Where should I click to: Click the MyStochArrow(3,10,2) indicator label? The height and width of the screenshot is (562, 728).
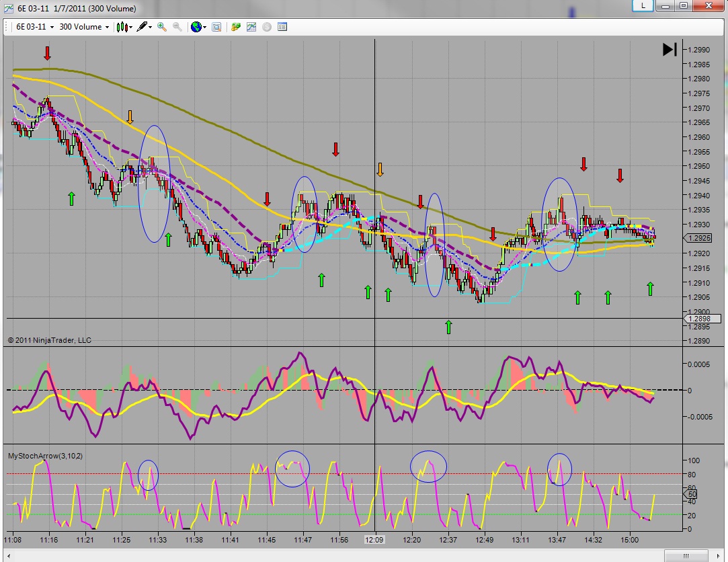pos(45,456)
